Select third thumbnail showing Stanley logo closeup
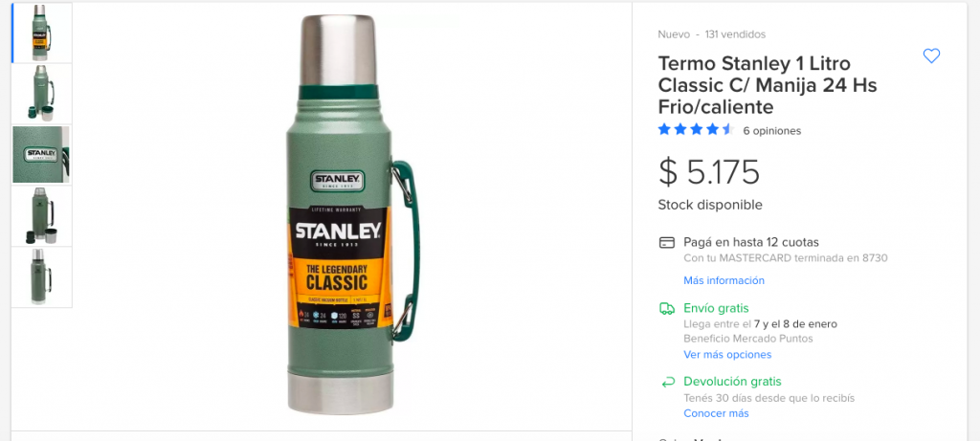980x441 pixels. (x=42, y=155)
